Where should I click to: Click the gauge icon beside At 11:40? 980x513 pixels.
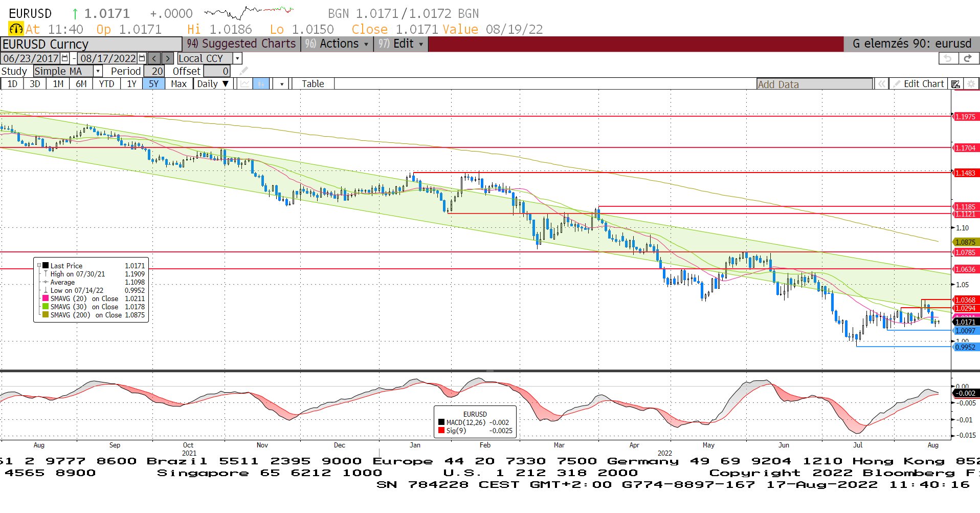click(16, 29)
